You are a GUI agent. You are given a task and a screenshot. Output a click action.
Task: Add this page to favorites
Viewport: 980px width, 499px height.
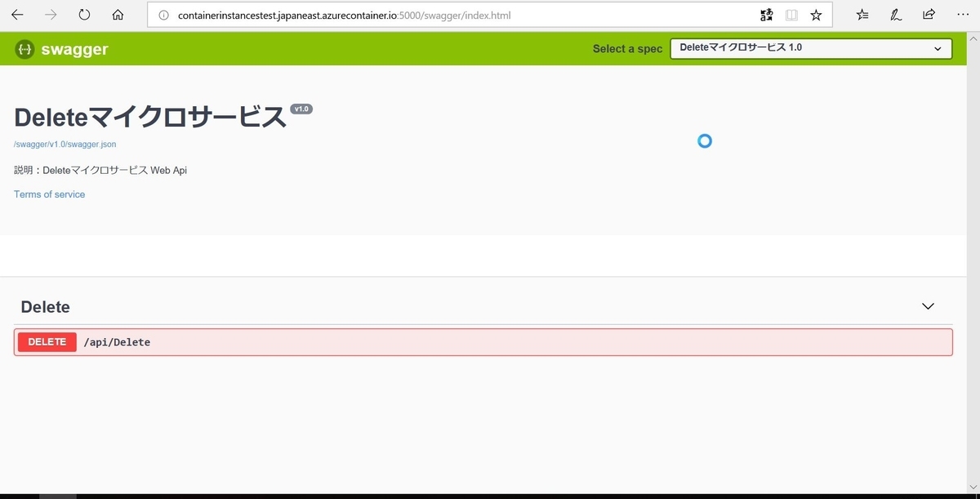click(x=815, y=14)
